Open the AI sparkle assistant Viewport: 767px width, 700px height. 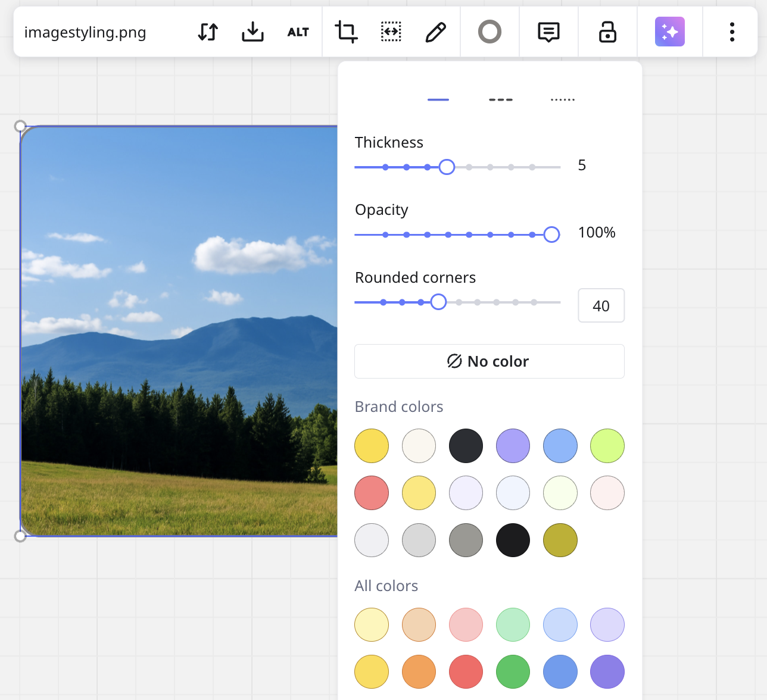click(669, 32)
